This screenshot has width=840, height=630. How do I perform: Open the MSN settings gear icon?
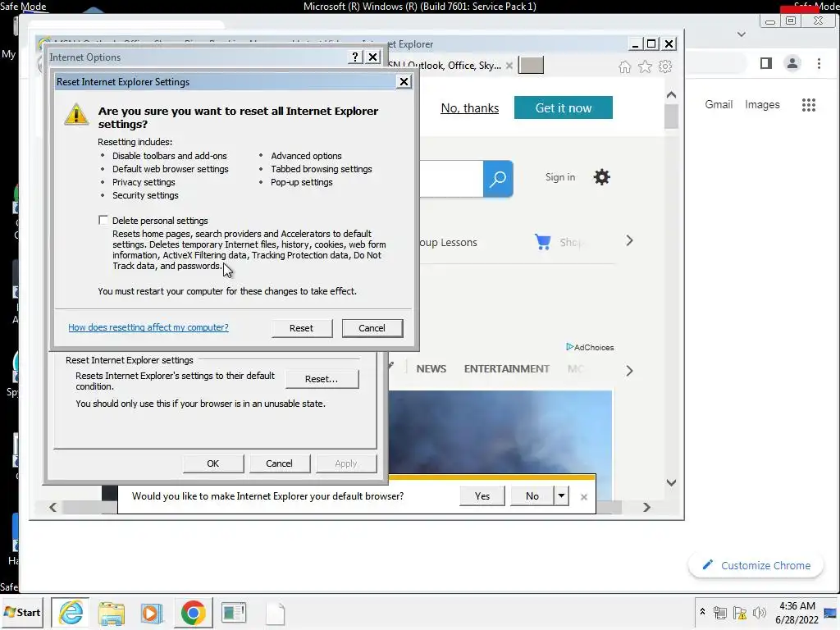[601, 177]
